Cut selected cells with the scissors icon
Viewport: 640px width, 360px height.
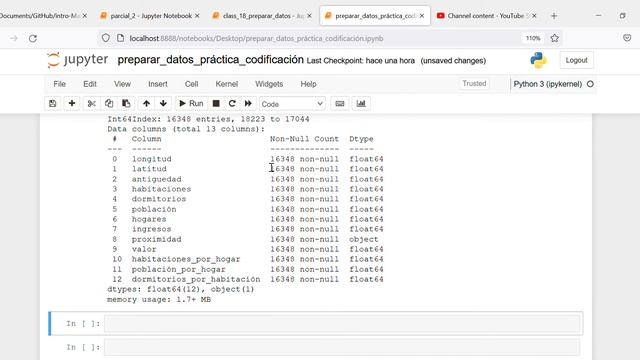(x=92, y=104)
